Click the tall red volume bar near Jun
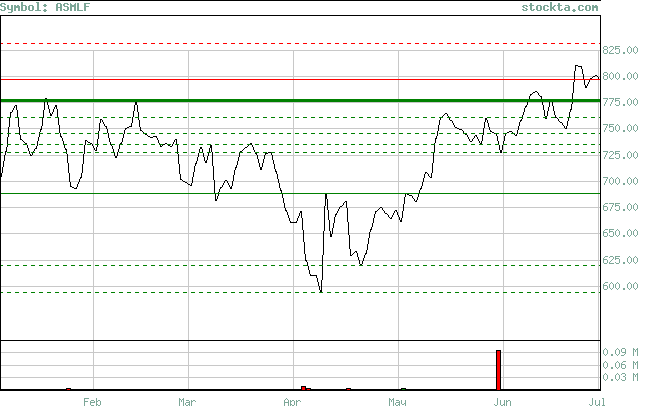Screen dimensions: 655x406 498,370
